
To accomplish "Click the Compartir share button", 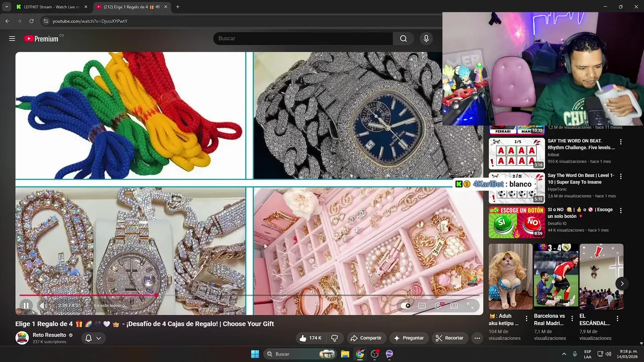I will tap(366, 338).
